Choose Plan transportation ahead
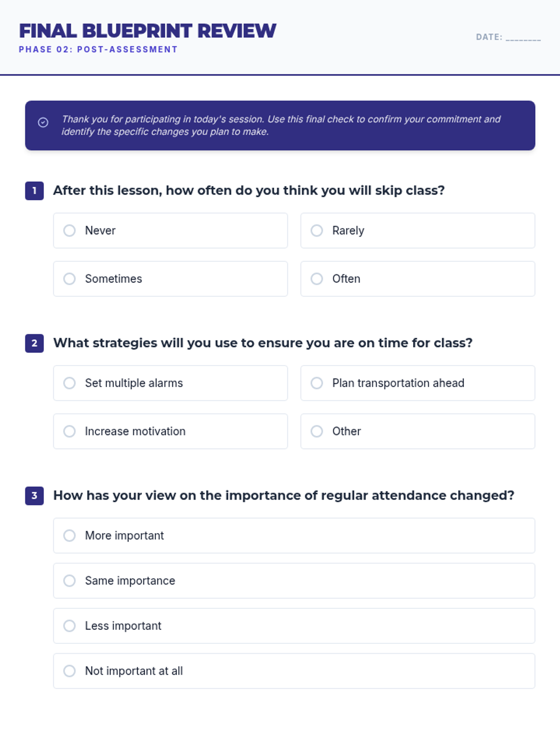This screenshot has height=747, width=560. tap(317, 383)
